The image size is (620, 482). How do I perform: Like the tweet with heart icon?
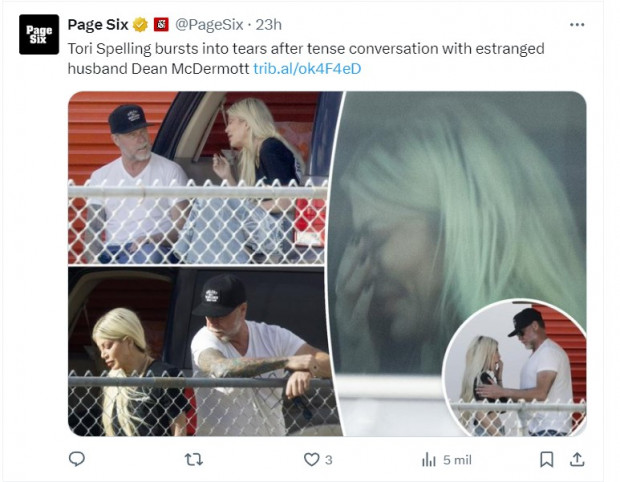pyautogui.click(x=311, y=459)
